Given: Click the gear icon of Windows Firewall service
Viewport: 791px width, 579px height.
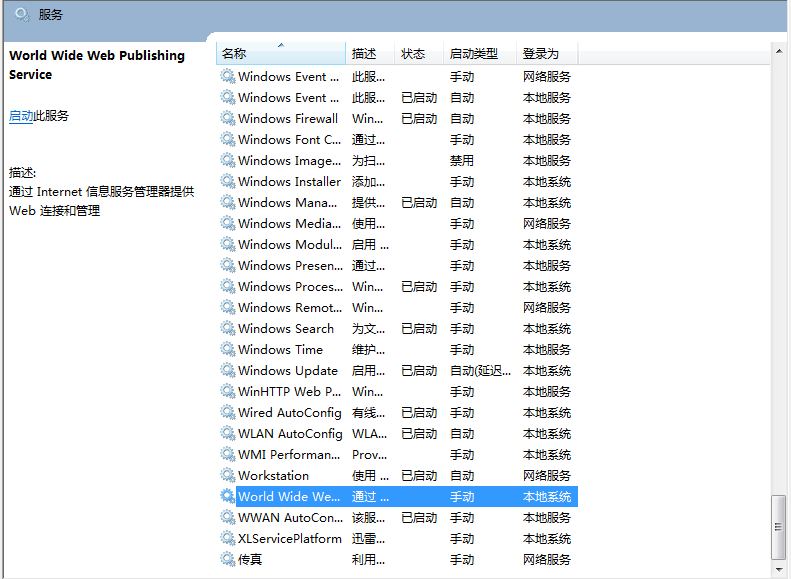Looking at the screenshot, I should pos(228,119).
